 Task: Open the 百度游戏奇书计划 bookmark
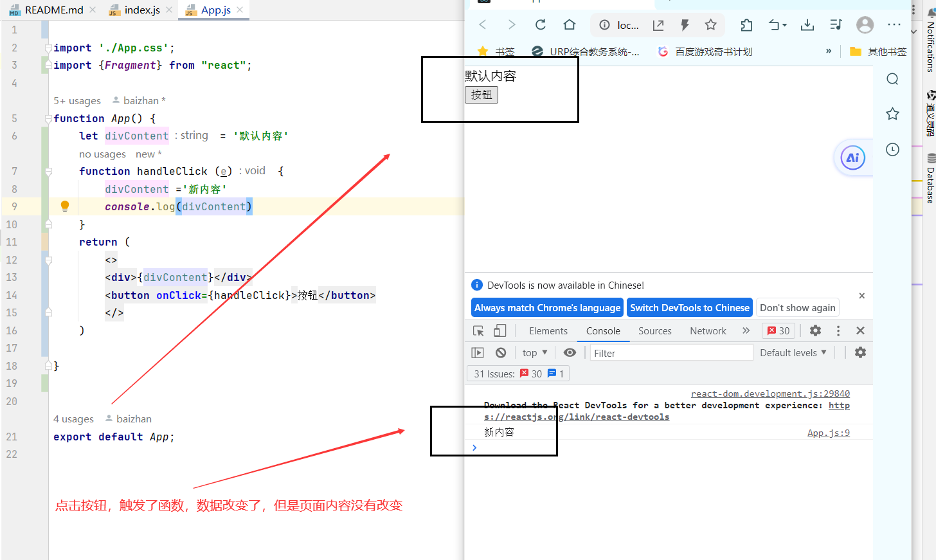click(705, 51)
